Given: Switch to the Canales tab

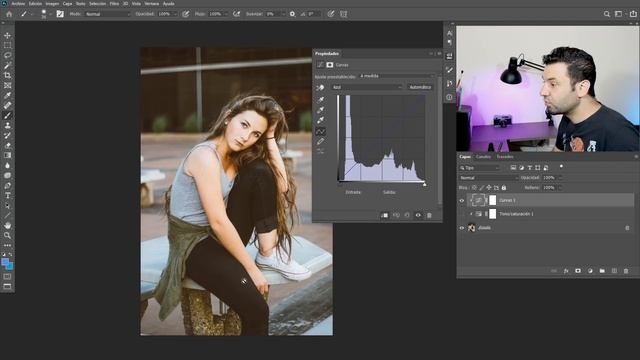Looking at the screenshot, I should [483, 157].
